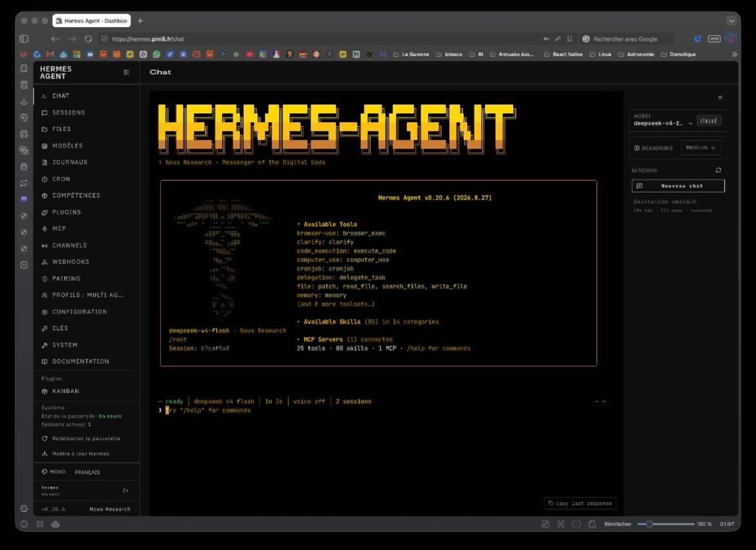
Task: Click the MCP plug icon
Action: point(45,228)
